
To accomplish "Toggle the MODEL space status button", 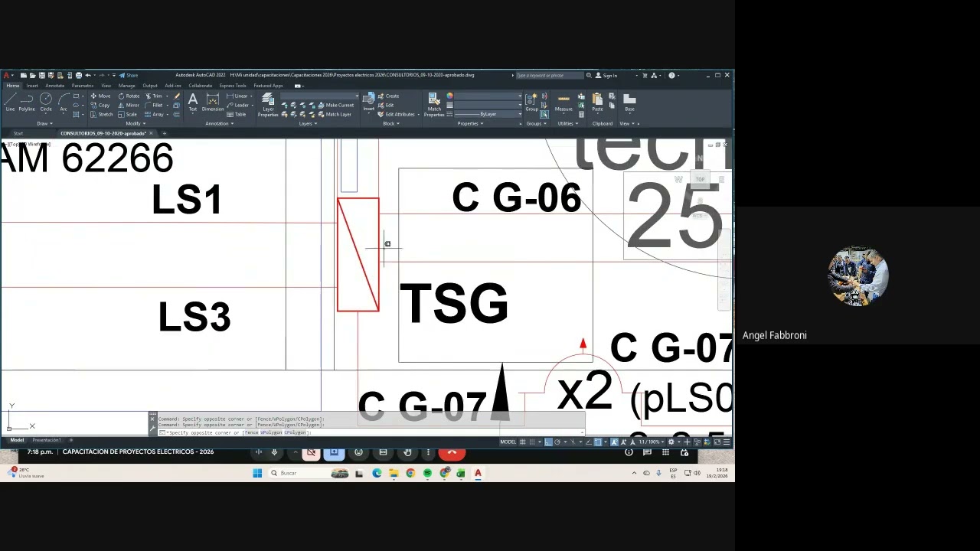I will [x=508, y=442].
